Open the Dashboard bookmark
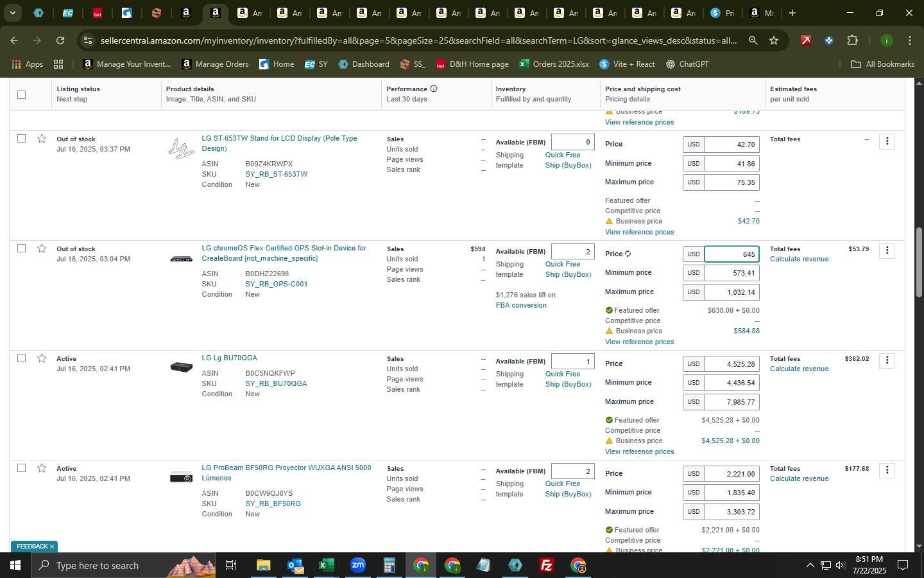This screenshot has width=924, height=578. [x=364, y=64]
